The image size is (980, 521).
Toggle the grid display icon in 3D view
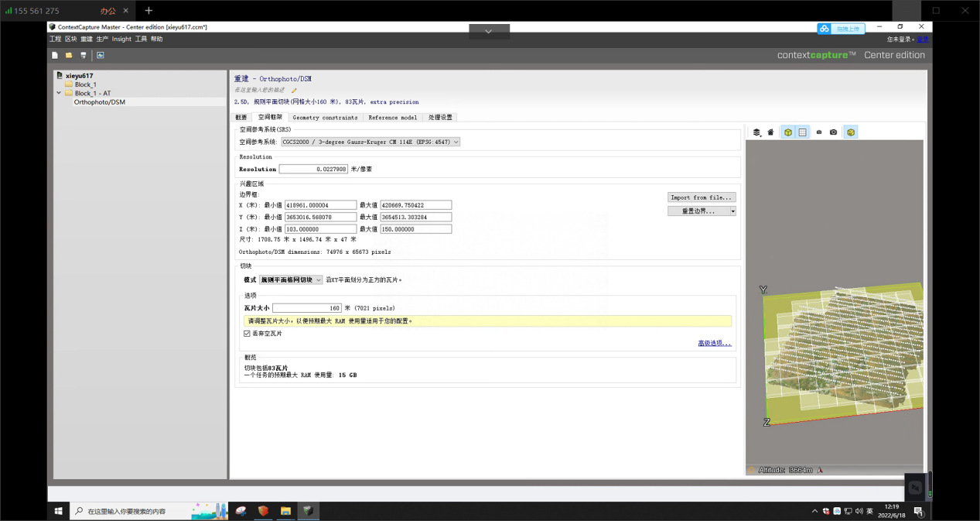803,132
